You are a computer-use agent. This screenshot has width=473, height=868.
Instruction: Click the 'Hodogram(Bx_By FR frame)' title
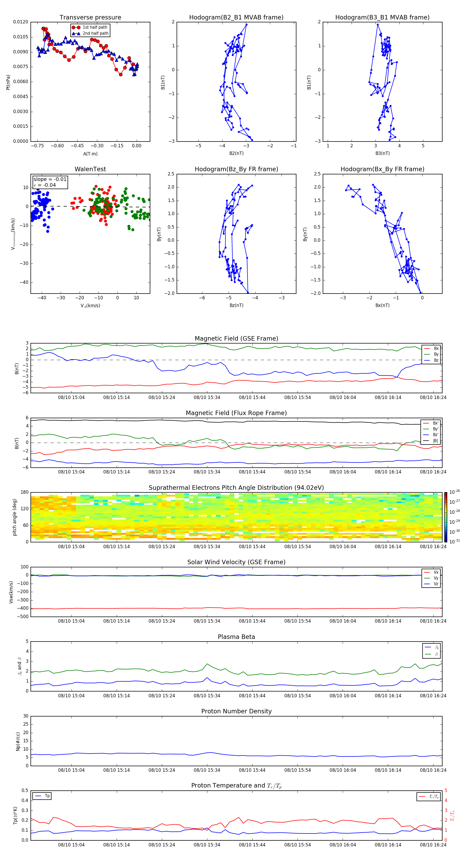tap(382, 169)
